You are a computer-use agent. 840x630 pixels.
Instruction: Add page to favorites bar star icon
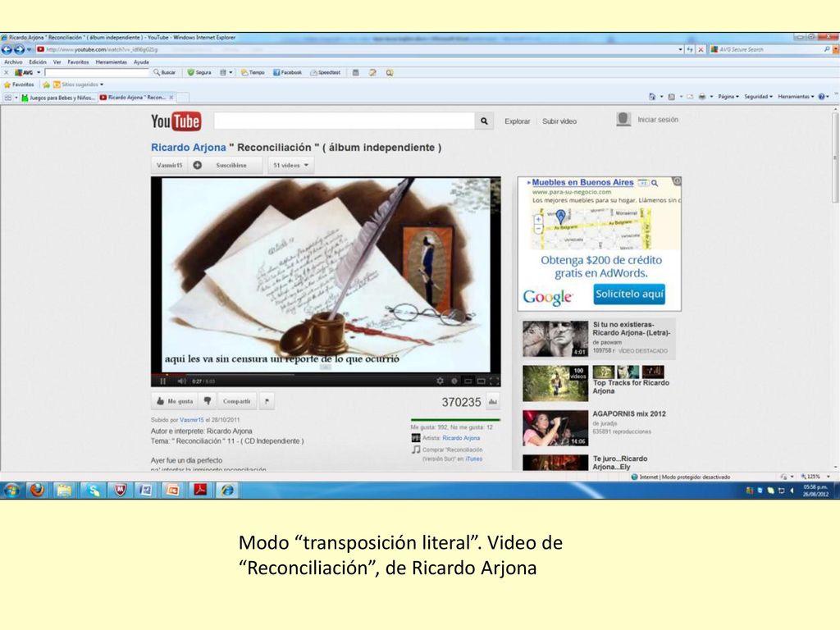[46, 84]
